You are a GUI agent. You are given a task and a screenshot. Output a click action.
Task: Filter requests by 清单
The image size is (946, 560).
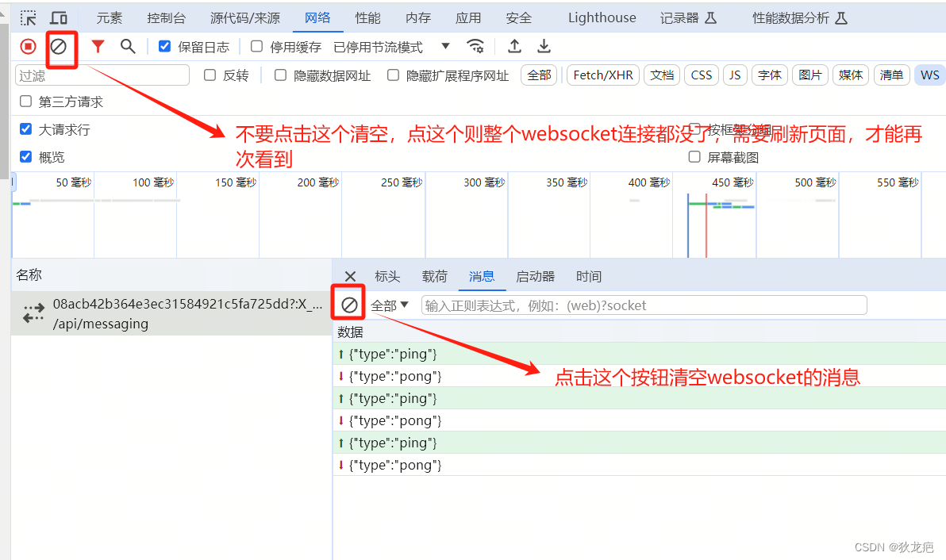891,75
